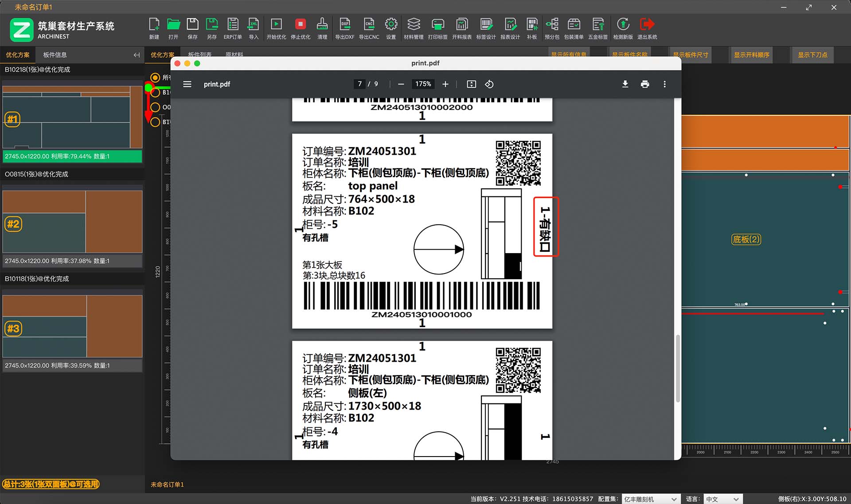
Task: Collapse the left panel with the arrow icon
Action: 137,55
